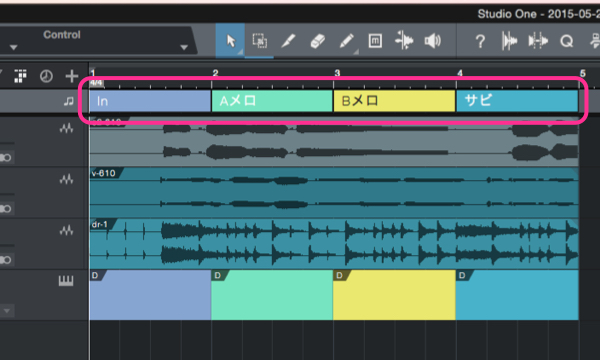Expand dropdown arrow left of Control
The image size is (600, 360).
[14, 47]
